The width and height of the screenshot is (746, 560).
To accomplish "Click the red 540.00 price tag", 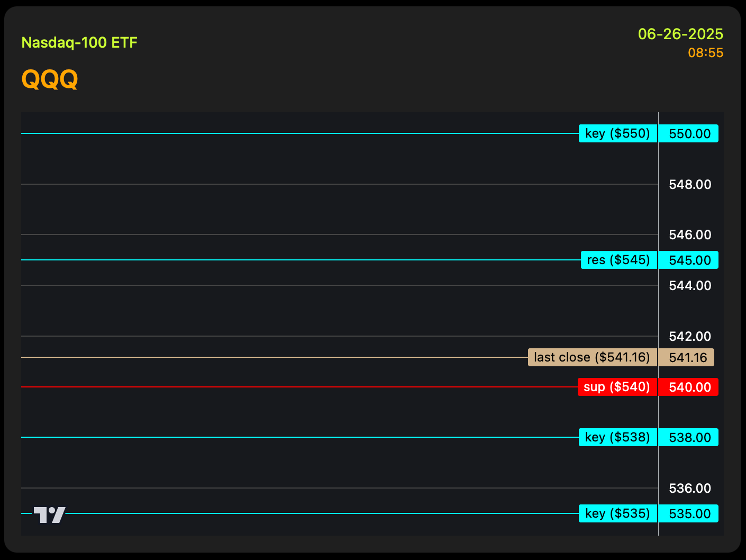I will pos(689,387).
